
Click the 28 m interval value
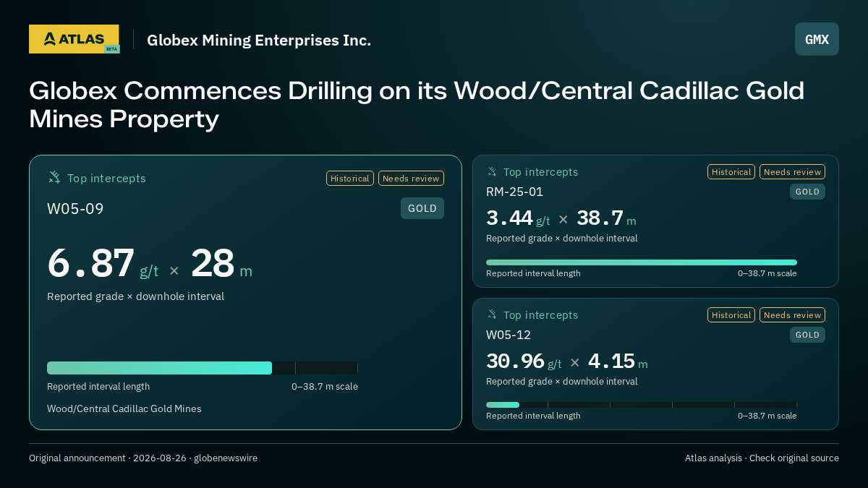pyautogui.click(x=221, y=263)
